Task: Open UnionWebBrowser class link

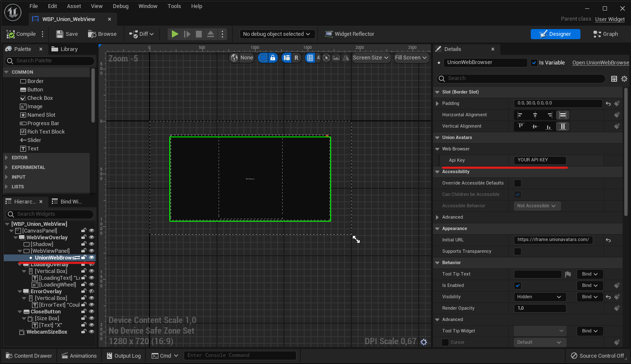Action: pyautogui.click(x=601, y=63)
